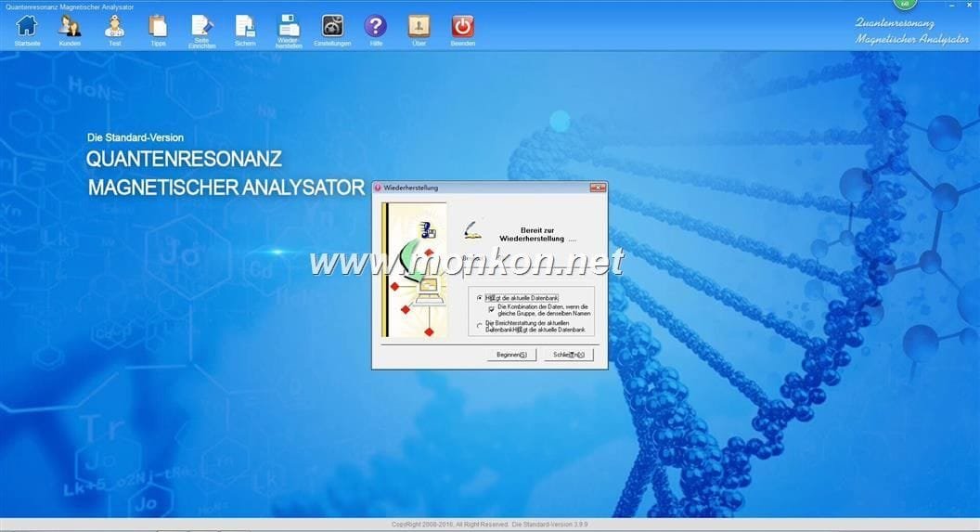Click the restore illustration image in dialog
The width and height of the screenshot is (980, 532).
coord(415,271)
